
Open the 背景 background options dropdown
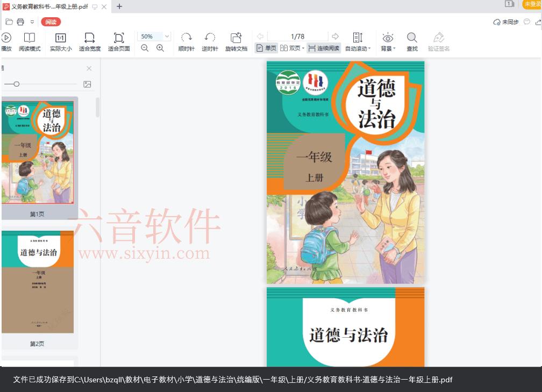(x=388, y=40)
